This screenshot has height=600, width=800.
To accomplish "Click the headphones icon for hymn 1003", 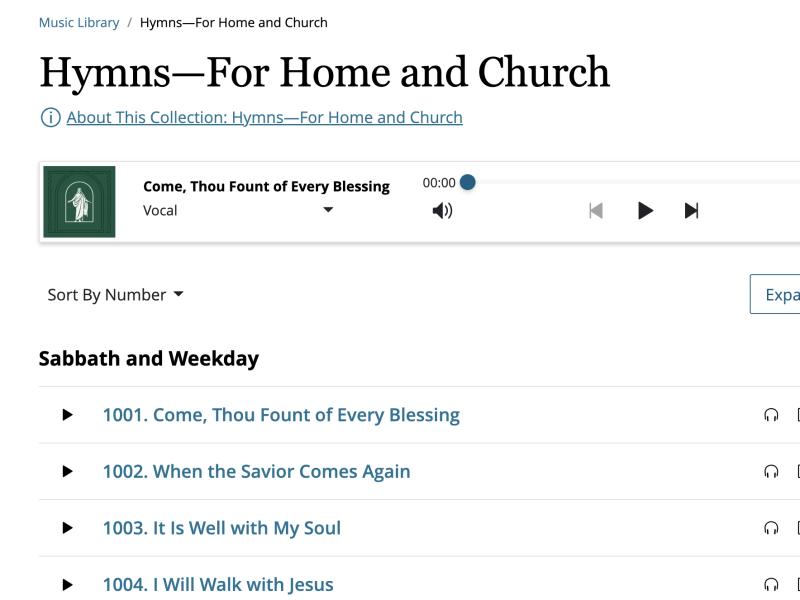I will tap(771, 528).
